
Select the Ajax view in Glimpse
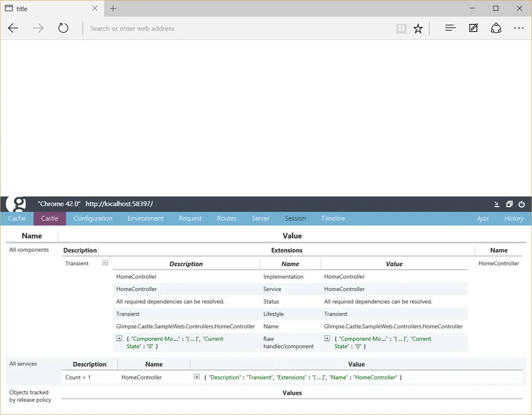(x=483, y=218)
